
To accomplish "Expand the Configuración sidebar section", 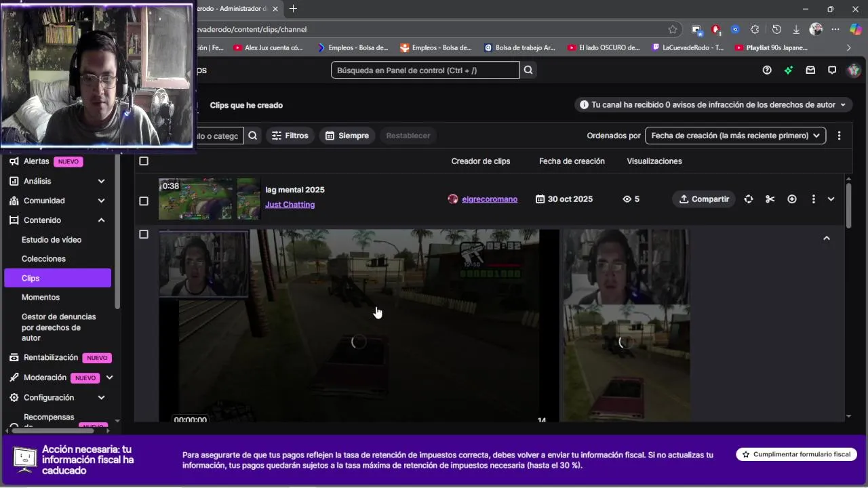I will click(x=101, y=398).
